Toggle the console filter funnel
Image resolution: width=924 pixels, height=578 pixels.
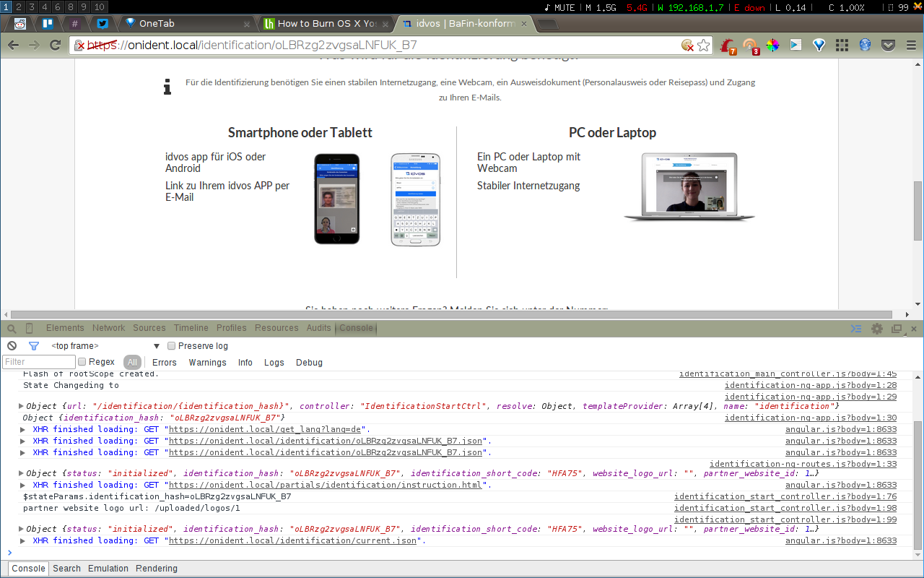[33, 346]
